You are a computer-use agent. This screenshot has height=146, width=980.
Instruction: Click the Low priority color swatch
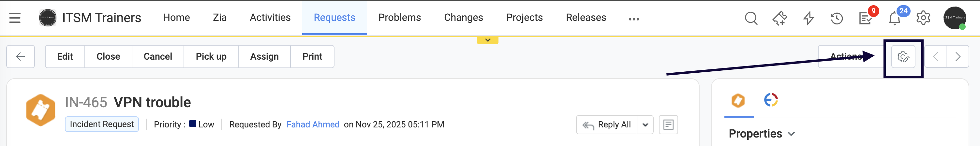tap(192, 124)
